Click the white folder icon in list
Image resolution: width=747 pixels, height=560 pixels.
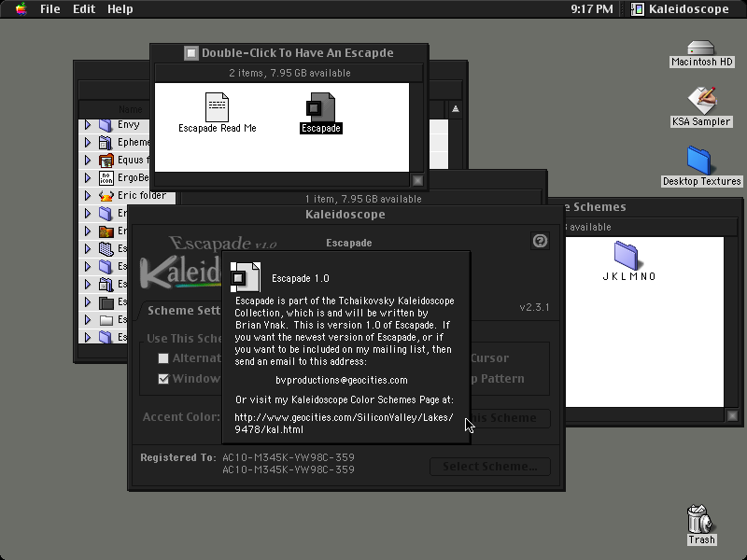click(x=106, y=320)
